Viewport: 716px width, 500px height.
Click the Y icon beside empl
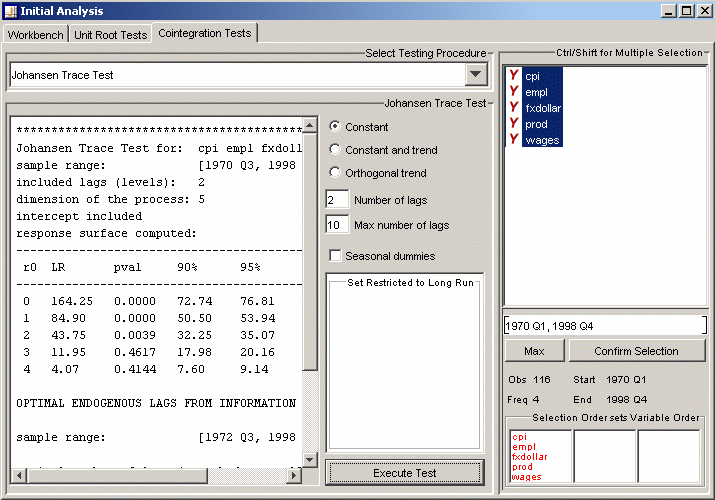pyautogui.click(x=514, y=92)
